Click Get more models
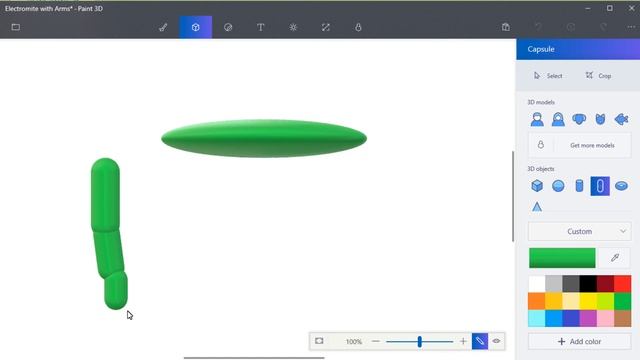Viewport: 640px width, 360px height. click(x=579, y=145)
